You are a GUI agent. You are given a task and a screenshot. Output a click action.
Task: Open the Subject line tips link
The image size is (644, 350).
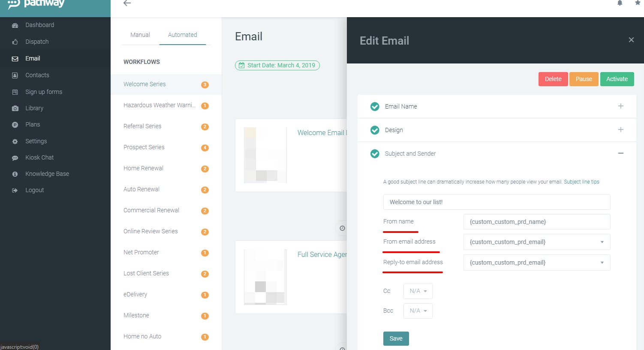click(581, 182)
